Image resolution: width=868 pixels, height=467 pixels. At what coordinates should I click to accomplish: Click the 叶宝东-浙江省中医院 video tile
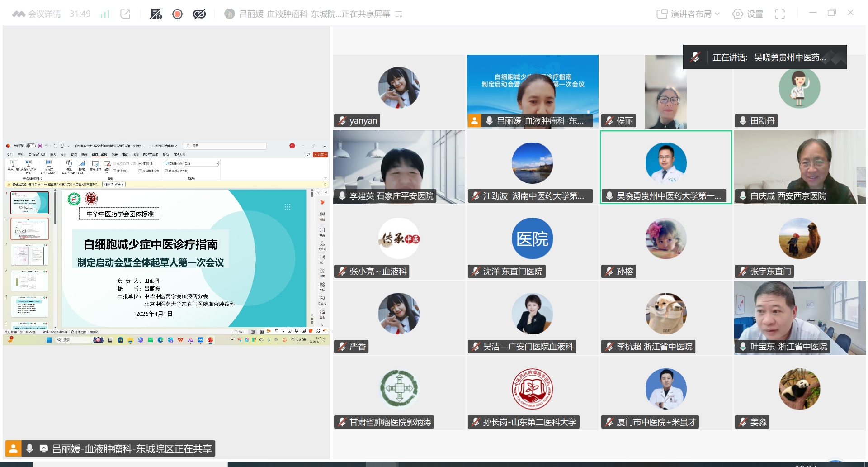(x=799, y=317)
